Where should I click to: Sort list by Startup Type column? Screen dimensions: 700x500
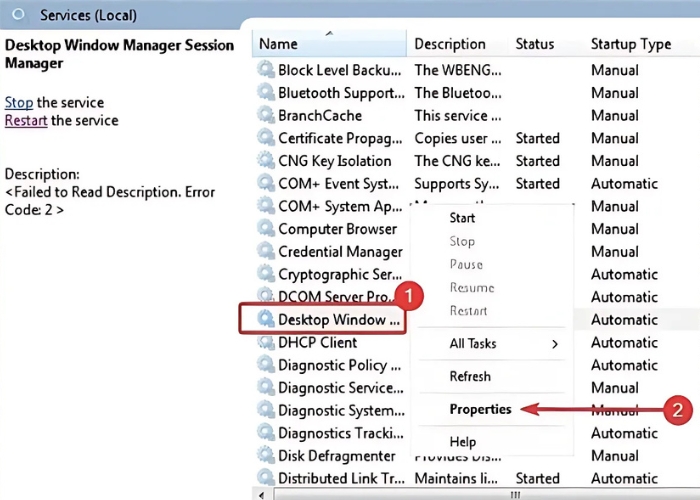630,44
